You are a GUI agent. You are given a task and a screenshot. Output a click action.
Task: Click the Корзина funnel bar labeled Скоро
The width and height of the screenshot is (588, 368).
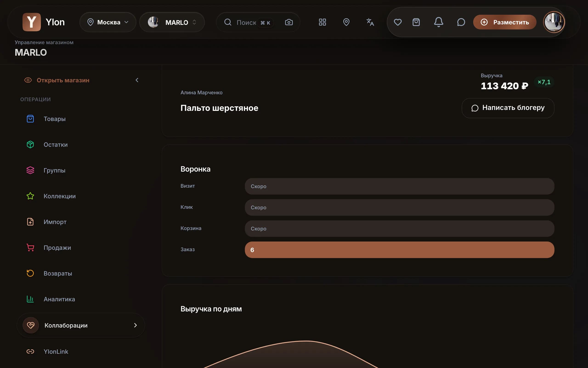pos(399,229)
